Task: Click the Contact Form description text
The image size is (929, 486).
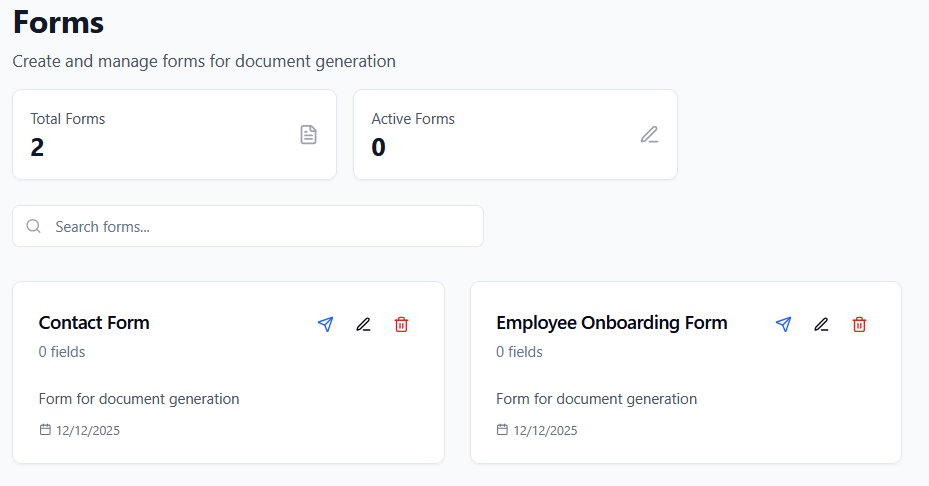Action: 139,399
